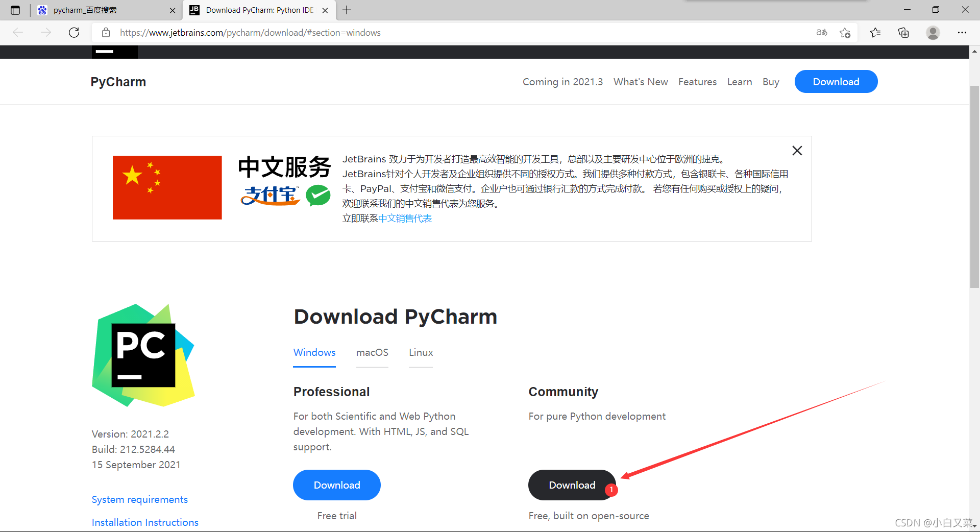Click the blue Download button in the header

click(x=836, y=82)
